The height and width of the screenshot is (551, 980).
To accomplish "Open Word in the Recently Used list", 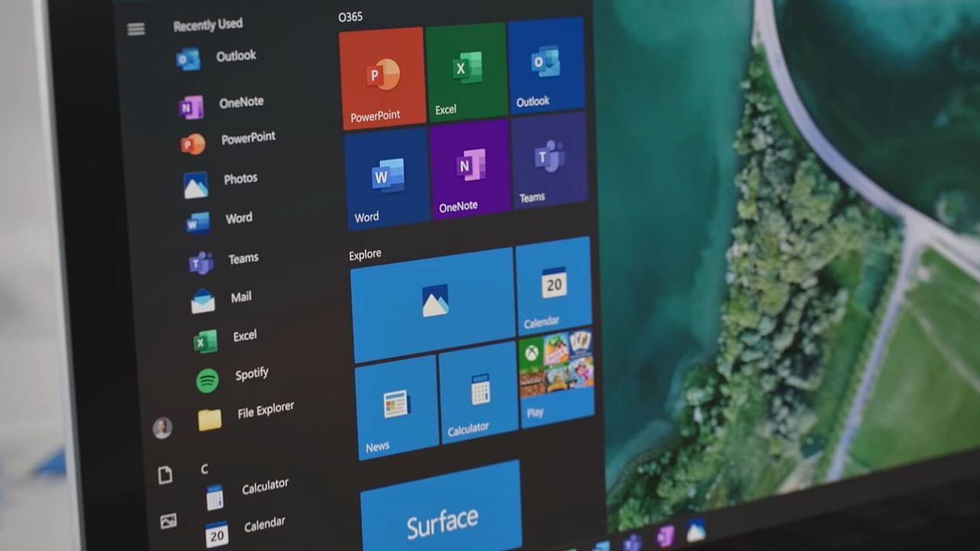I will coord(219,220).
